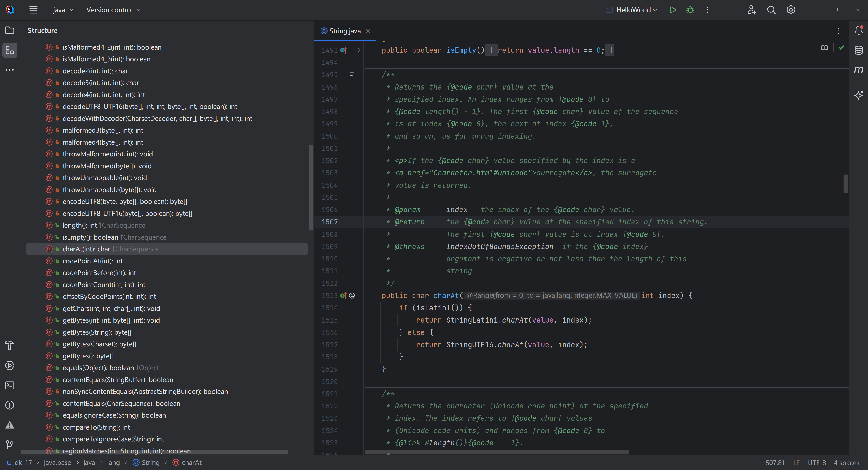Screen dimensions: 868x470
Task: Click the Structure panel title
Action: (x=42, y=30)
